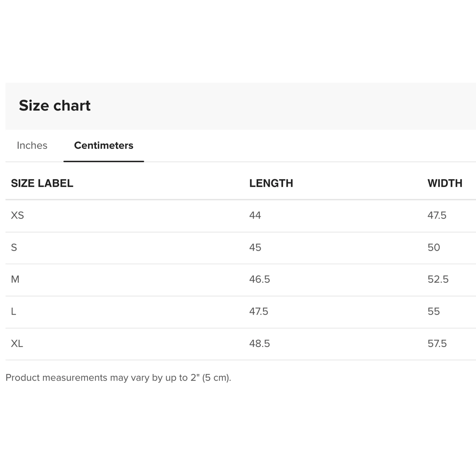Click the XS length value 44

(x=255, y=215)
